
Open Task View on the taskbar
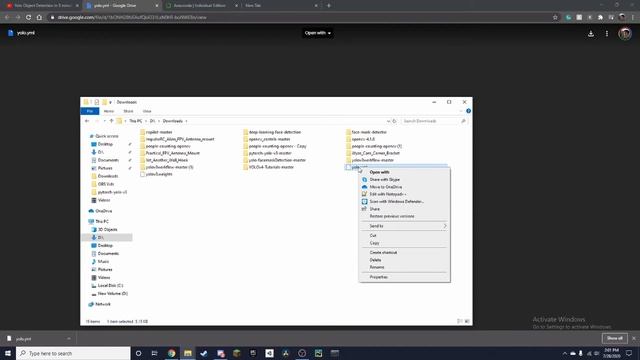point(154,353)
